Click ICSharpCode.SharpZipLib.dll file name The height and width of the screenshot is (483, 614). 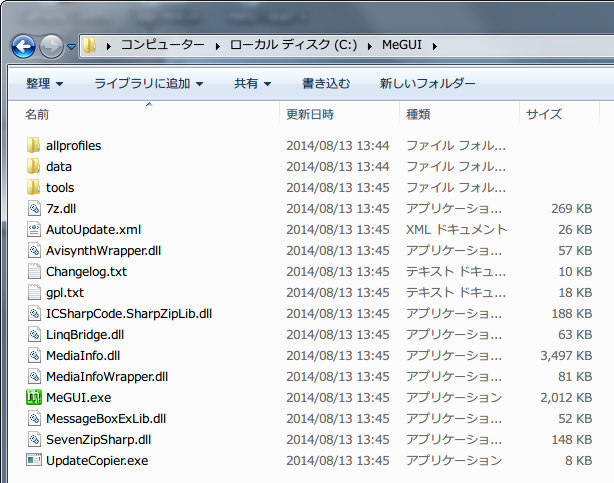(129, 314)
